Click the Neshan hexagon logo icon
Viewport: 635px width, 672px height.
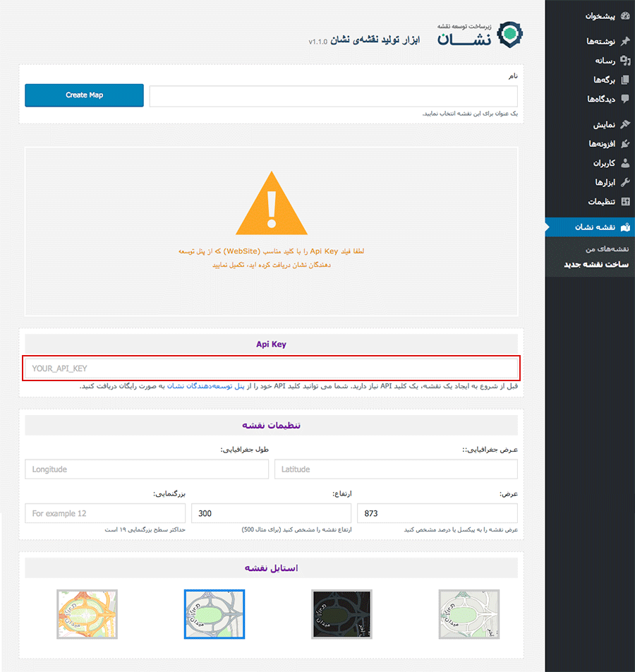(x=510, y=35)
